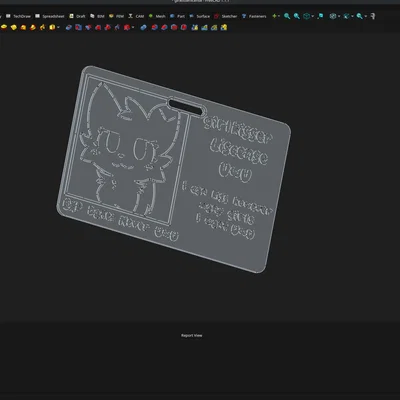Select the Additive Pipe tool
Screen dimensions: 400x400
point(33,27)
